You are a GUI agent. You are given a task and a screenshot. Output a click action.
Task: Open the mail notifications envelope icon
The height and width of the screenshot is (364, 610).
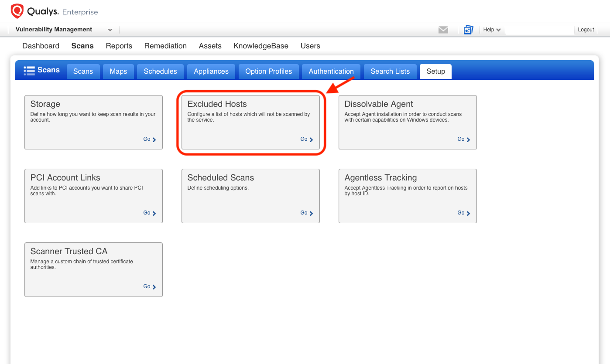click(x=443, y=30)
